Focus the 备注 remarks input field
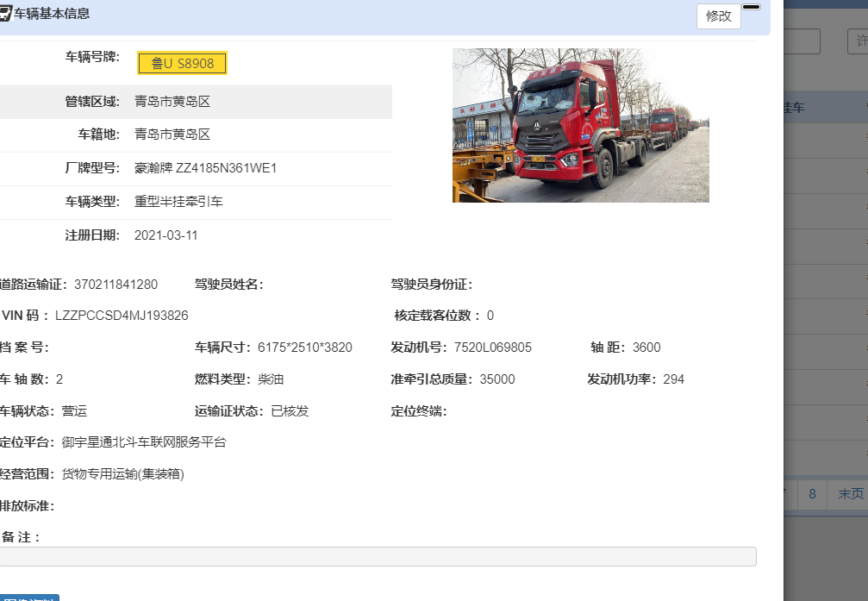This screenshot has height=601, width=868. [x=378, y=557]
